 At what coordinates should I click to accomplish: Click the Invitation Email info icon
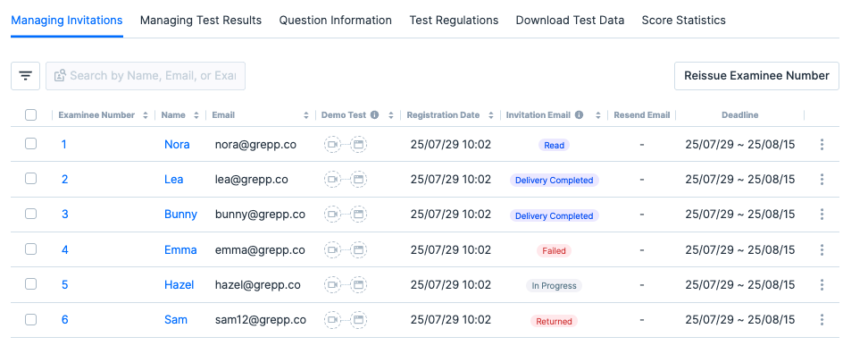pyautogui.click(x=579, y=115)
